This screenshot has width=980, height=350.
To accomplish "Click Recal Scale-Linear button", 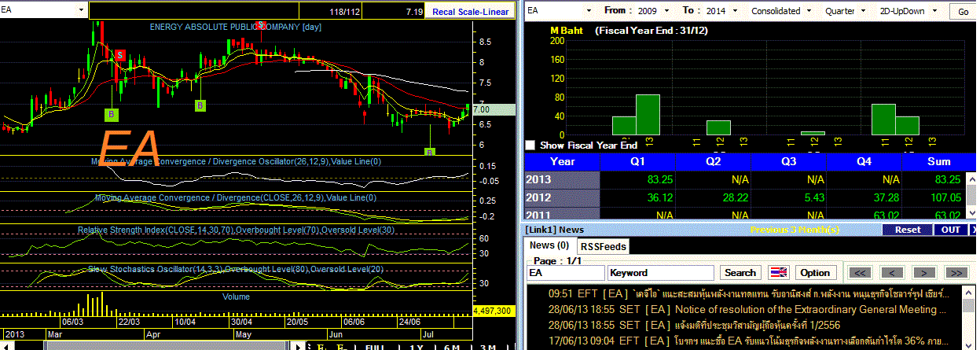I will (469, 13).
